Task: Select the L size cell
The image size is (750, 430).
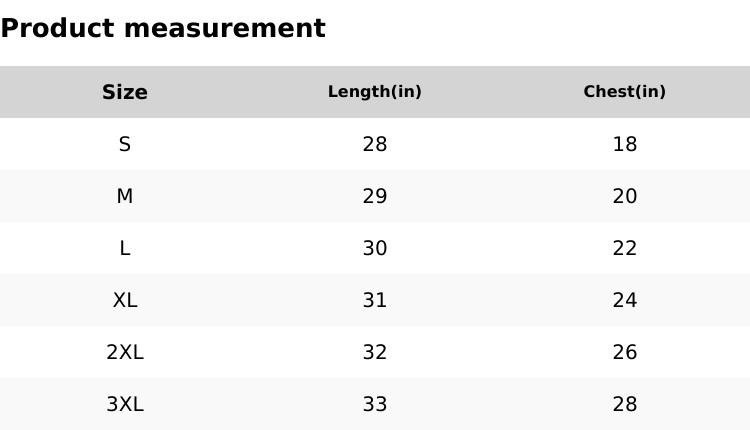Action: pyautogui.click(x=125, y=248)
